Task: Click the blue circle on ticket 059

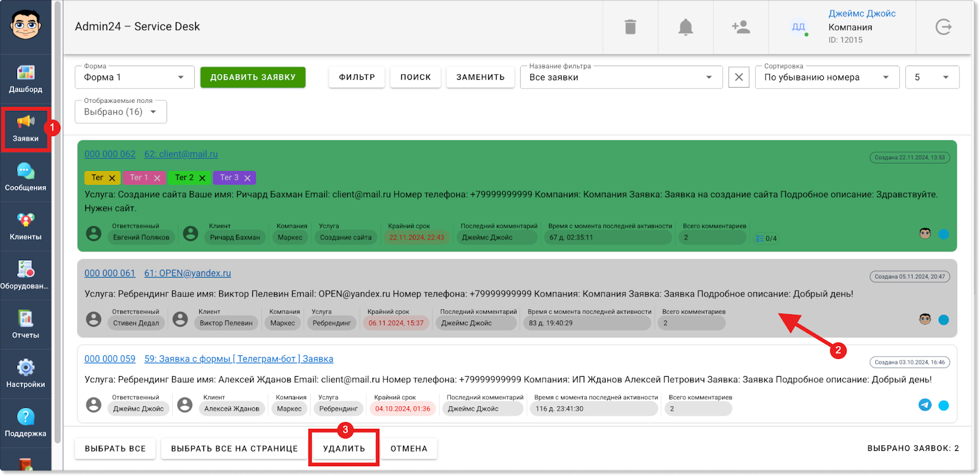Action: point(944,406)
